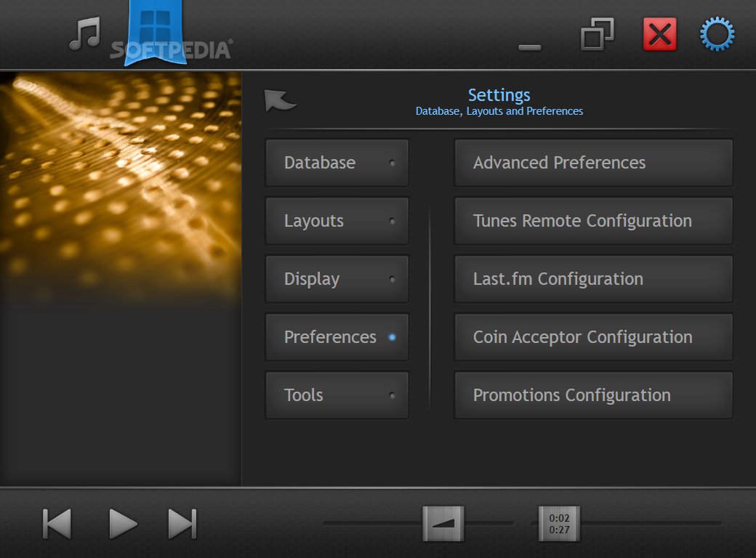756x558 pixels.
Task: Open Advanced Preferences
Action: click(x=593, y=163)
